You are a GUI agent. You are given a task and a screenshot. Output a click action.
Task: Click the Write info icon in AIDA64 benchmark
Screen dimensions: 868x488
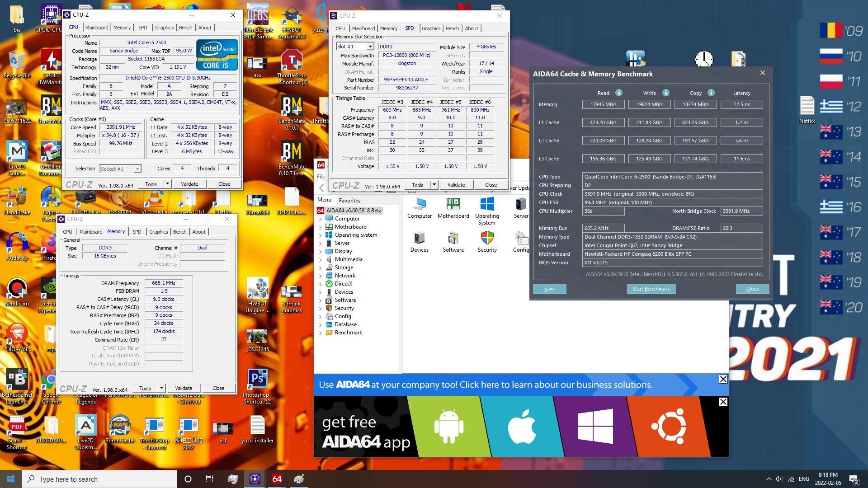[666, 93]
